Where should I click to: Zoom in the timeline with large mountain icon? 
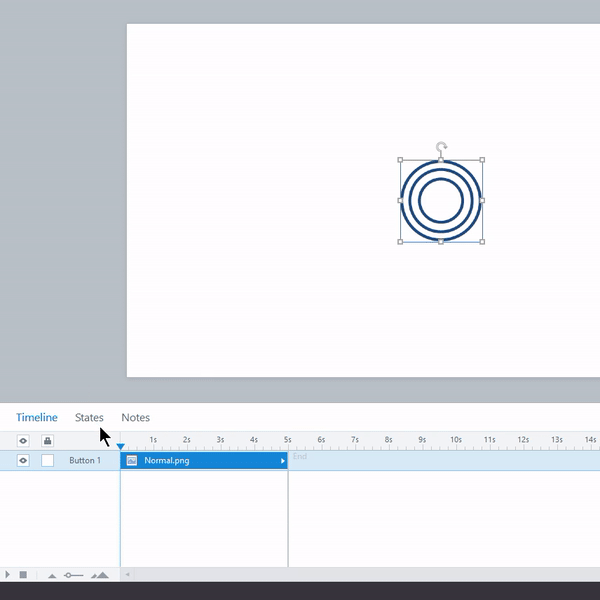tap(100, 575)
